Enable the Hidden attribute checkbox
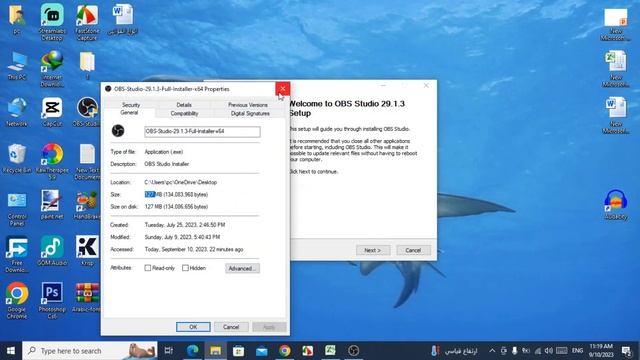Image resolution: width=640 pixels, height=360 pixels. coord(185,268)
